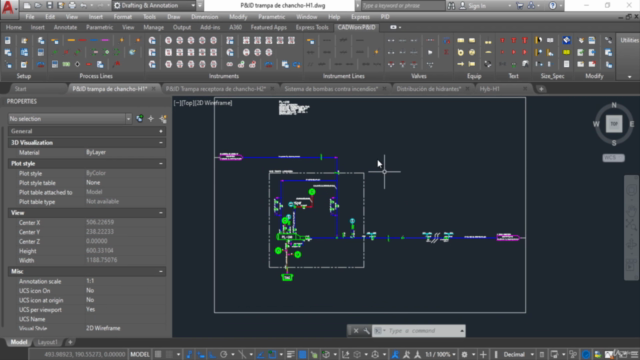640x360 pixels.
Task: Open the No selection dropdown
Action: click(70, 119)
